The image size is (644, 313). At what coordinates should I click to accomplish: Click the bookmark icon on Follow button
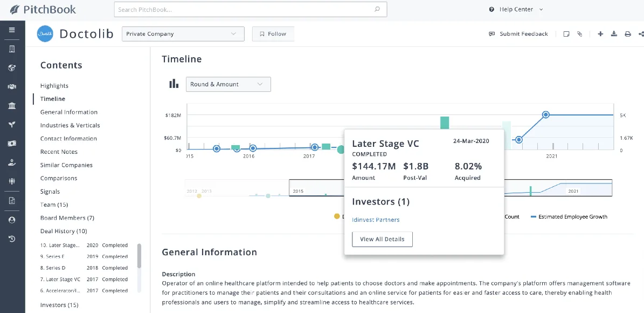click(261, 33)
